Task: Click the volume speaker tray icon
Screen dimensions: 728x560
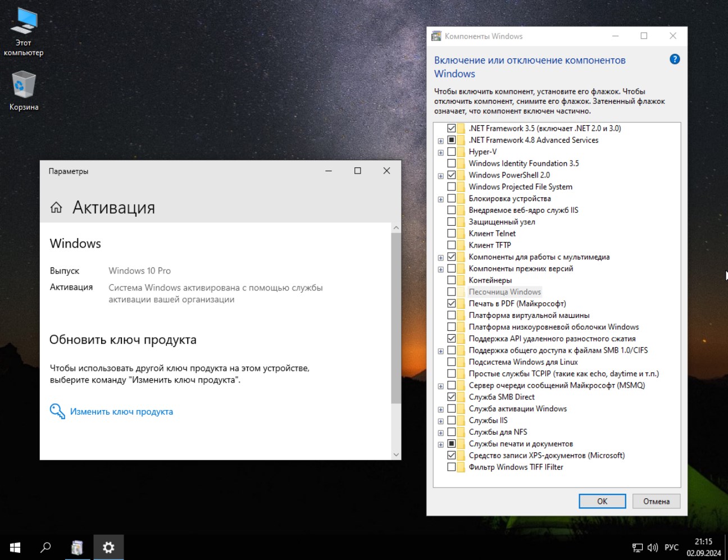Action: (652, 548)
